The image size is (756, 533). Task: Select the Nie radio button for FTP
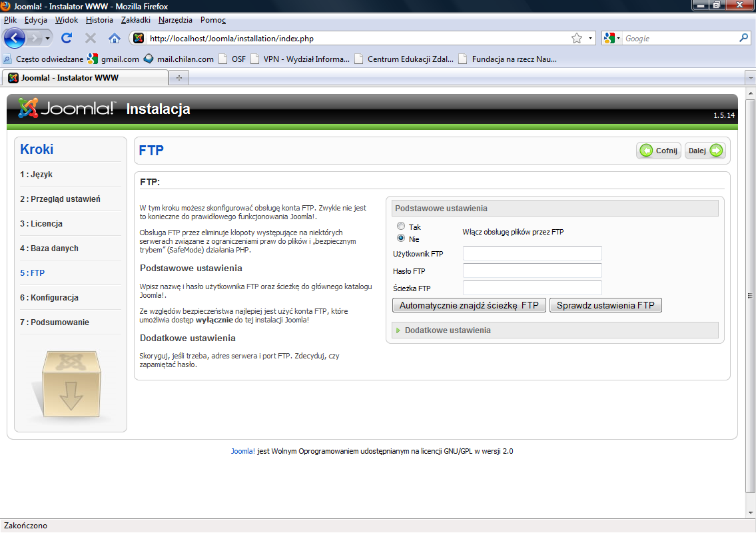click(x=401, y=238)
